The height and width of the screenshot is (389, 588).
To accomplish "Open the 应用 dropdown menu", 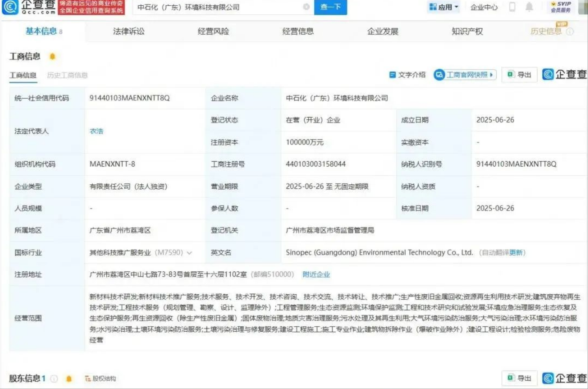I will point(444,7).
